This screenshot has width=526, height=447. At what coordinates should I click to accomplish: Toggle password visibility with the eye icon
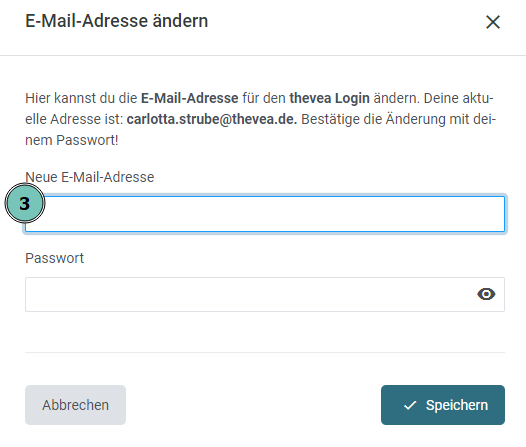pyautogui.click(x=486, y=294)
